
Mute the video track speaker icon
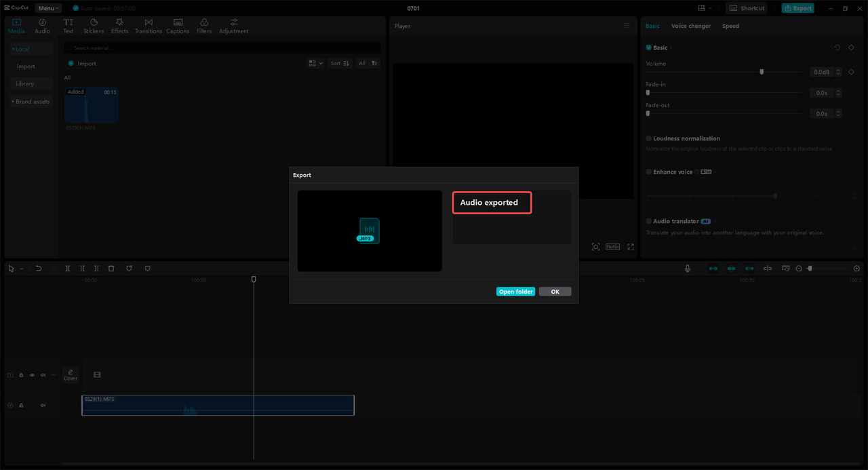click(x=43, y=375)
